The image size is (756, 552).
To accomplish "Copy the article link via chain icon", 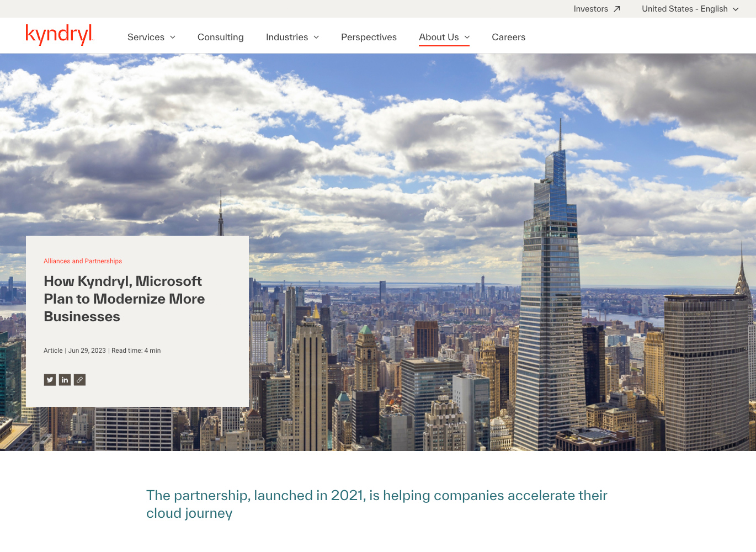I will point(79,380).
